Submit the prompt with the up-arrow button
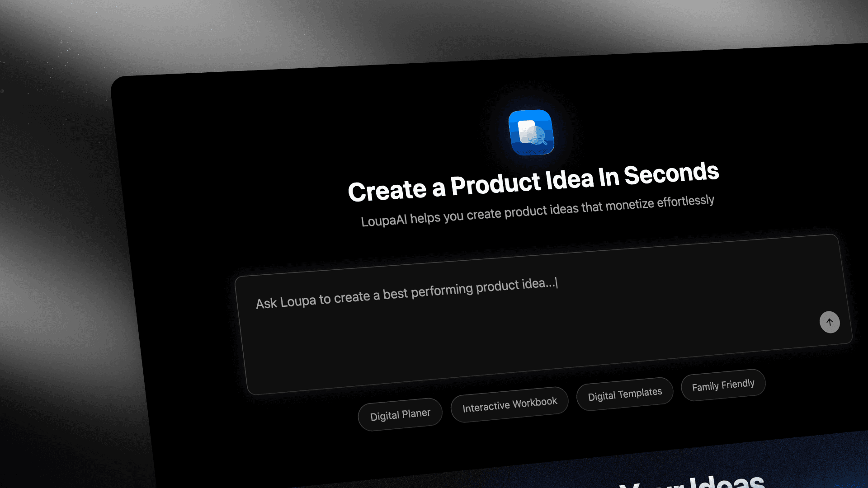The height and width of the screenshot is (488, 868). (830, 322)
